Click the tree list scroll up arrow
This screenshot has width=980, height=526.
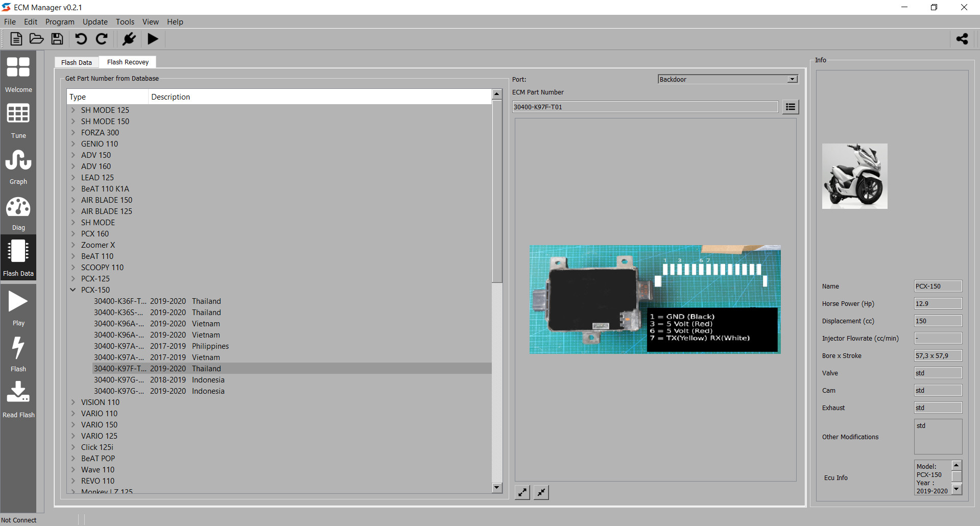coord(497,94)
